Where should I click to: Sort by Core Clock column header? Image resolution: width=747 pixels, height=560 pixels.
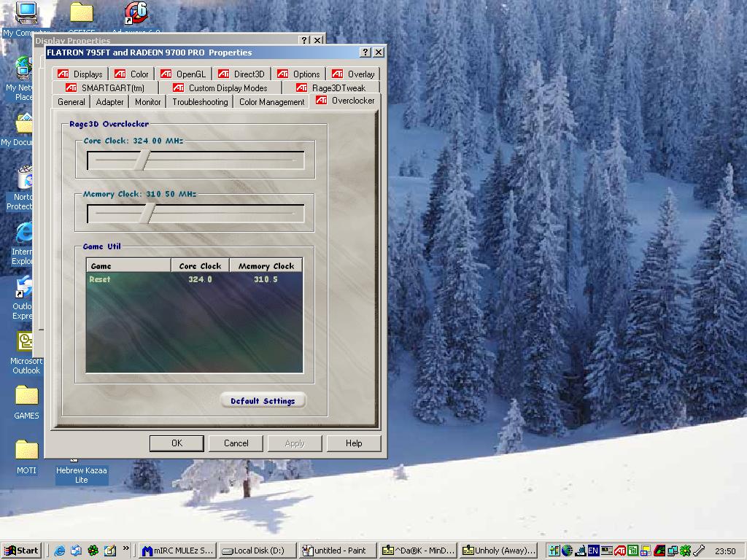pyautogui.click(x=200, y=265)
